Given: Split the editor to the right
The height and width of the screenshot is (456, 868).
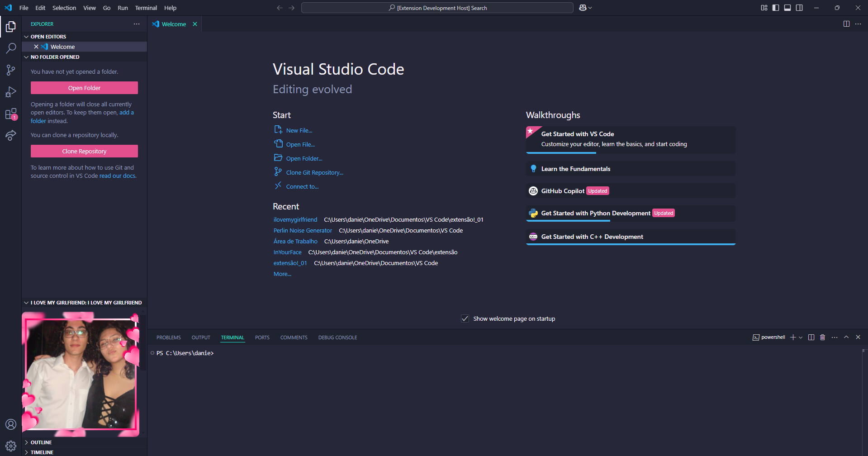Looking at the screenshot, I should [846, 24].
